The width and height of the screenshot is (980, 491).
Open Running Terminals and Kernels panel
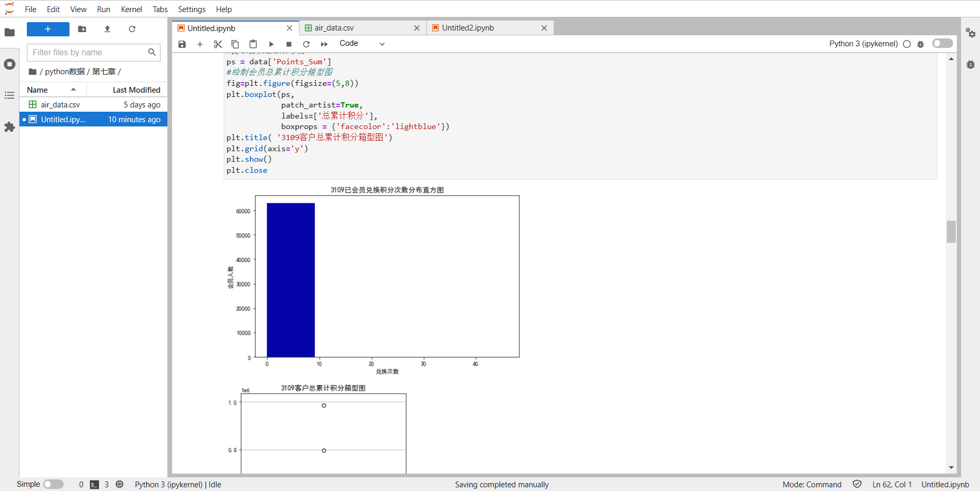pos(9,64)
